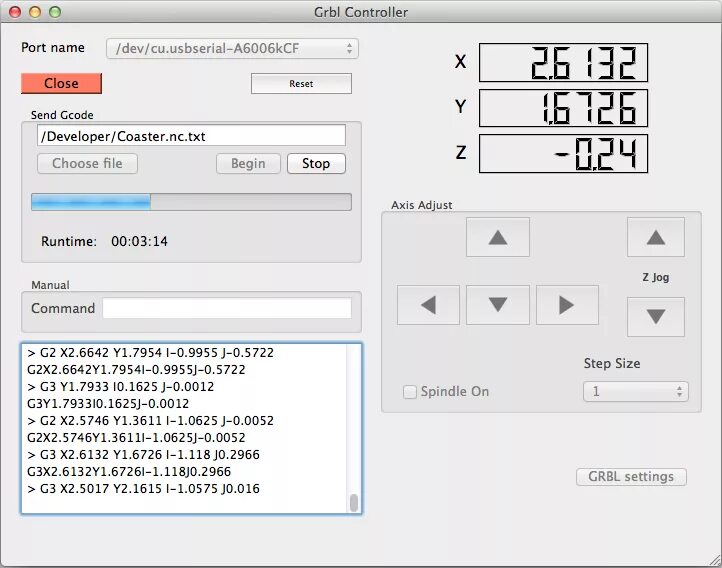The image size is (722, 568).
Task: Click the Z position display -0.24
Action: pyautogui.click(x=563, y=154)
